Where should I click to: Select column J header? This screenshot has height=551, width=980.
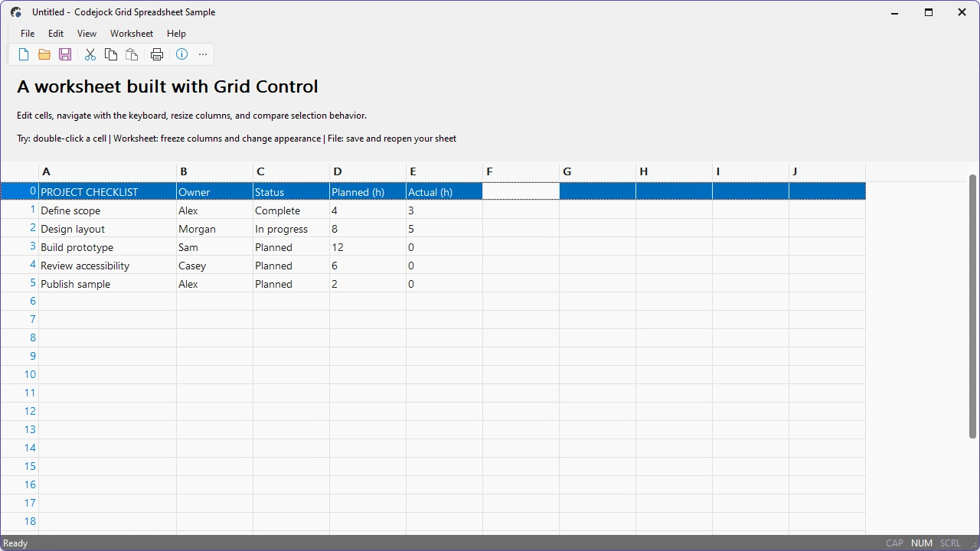[x=827, y=171]
